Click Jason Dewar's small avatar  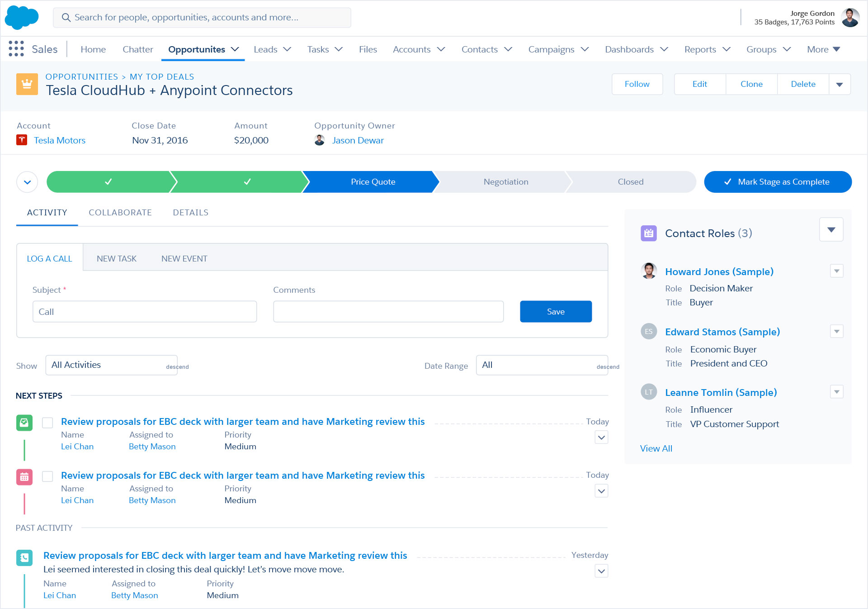coord(320,140)
